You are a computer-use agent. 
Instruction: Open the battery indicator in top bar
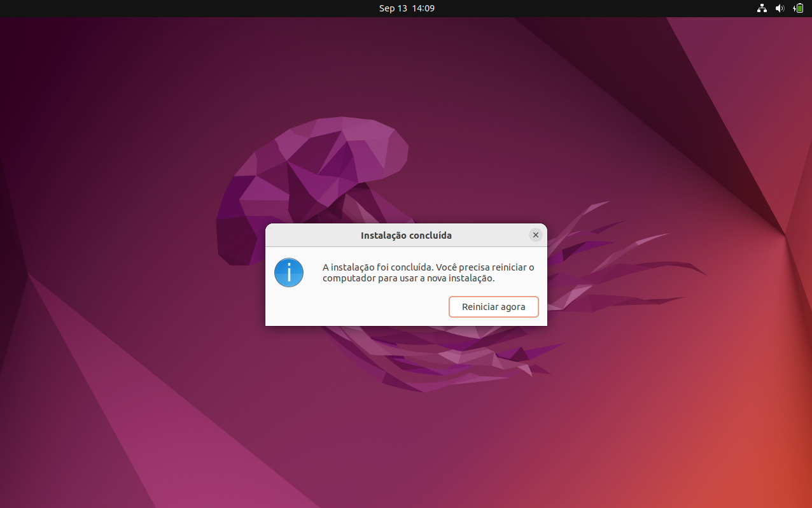798,8
